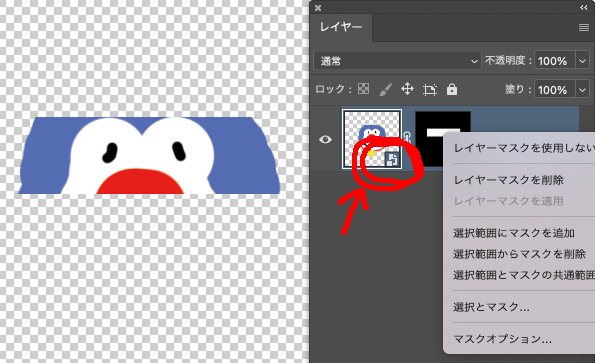Close the レイヤー panel with the X icon
Screen dimensions: 595x363
click(x=318, y=8)
